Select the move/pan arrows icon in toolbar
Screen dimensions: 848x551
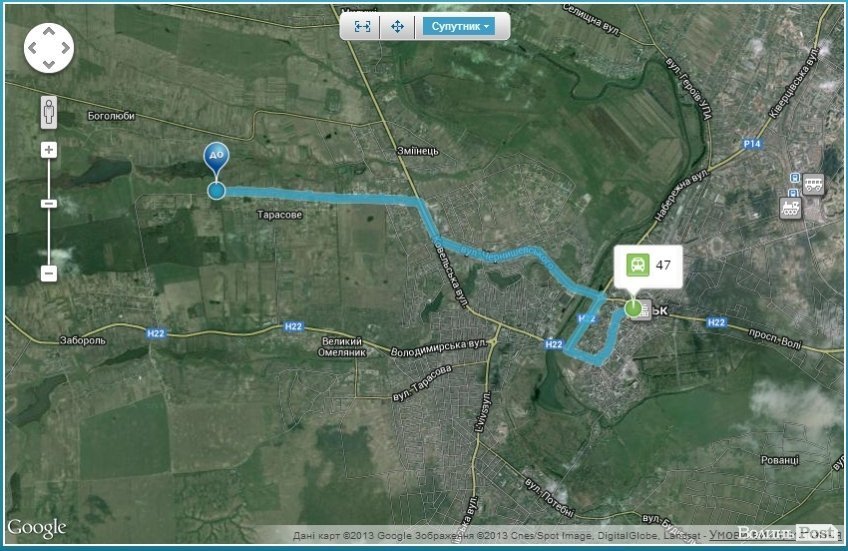pos(397,26)
